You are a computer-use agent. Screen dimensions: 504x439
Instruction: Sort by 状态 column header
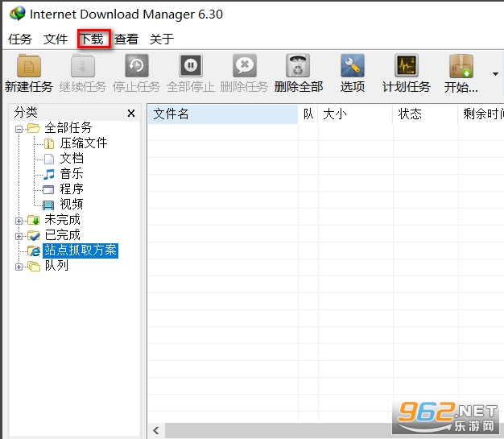click(426, 114)
